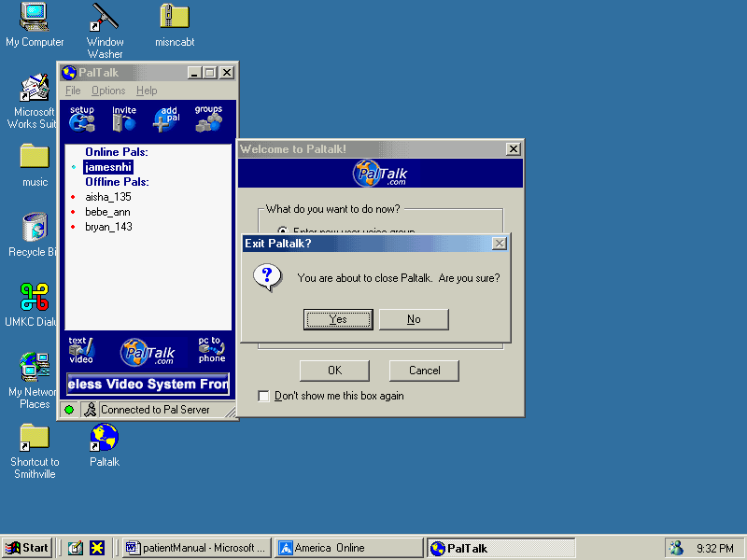Select offline pal bebe_ann
The image size is (747, 560).
tap(107, 212)
